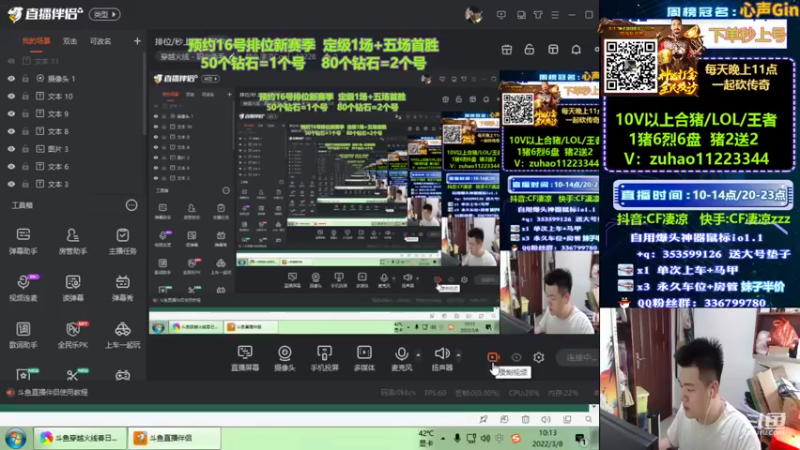Hide the 文本 8 layer
Screen dimensions: 800x450
(11, 131)
